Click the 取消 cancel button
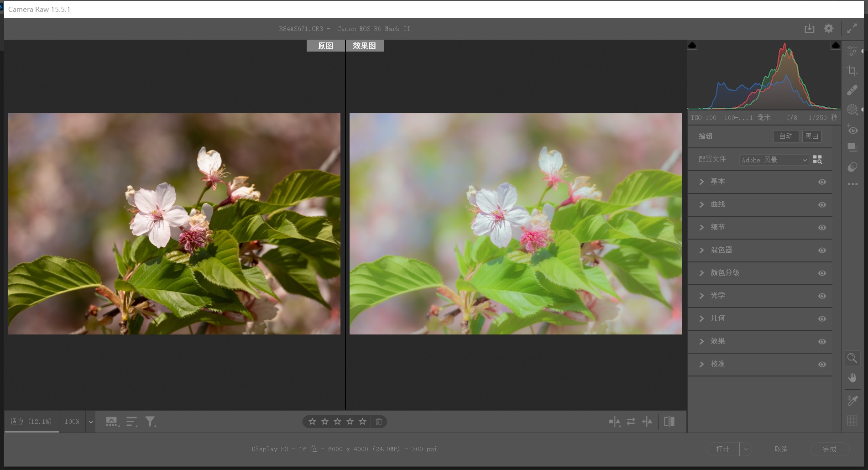This screenshot has height=470, width=868. click(x=781, y=449)
